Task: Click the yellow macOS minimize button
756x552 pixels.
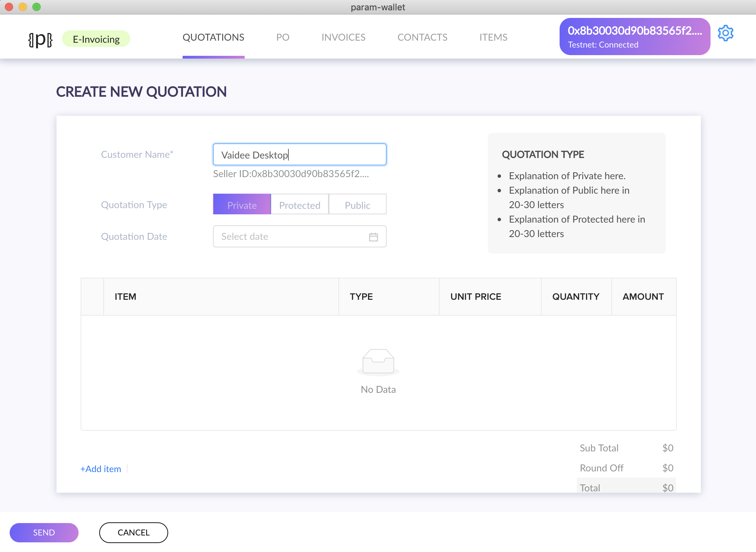Action: 23,7
